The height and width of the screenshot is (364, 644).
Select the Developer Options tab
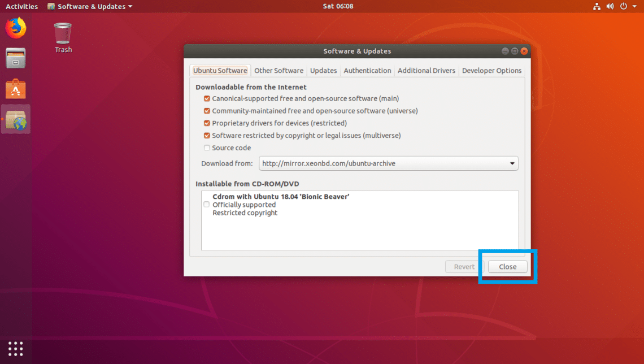coord(491,71)
